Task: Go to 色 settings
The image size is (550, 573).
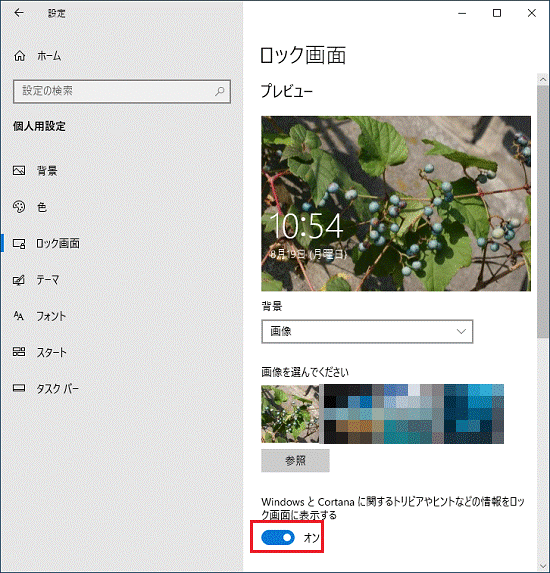Action: coord(42,207)
